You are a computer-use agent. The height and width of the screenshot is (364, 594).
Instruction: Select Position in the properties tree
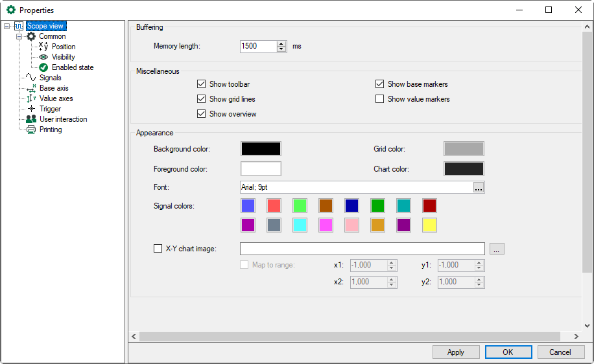point(64,47)
